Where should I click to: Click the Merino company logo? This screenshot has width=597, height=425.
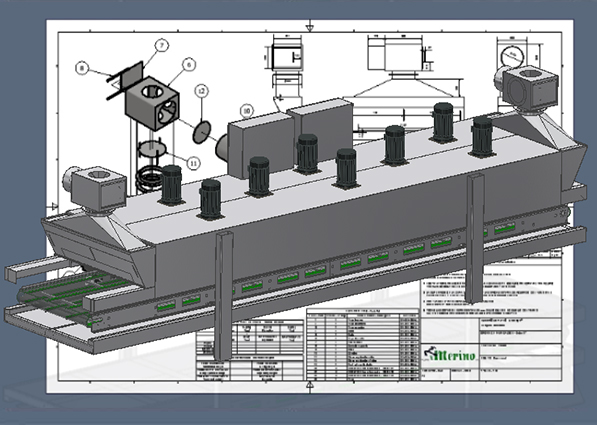[x=450, y=355]
